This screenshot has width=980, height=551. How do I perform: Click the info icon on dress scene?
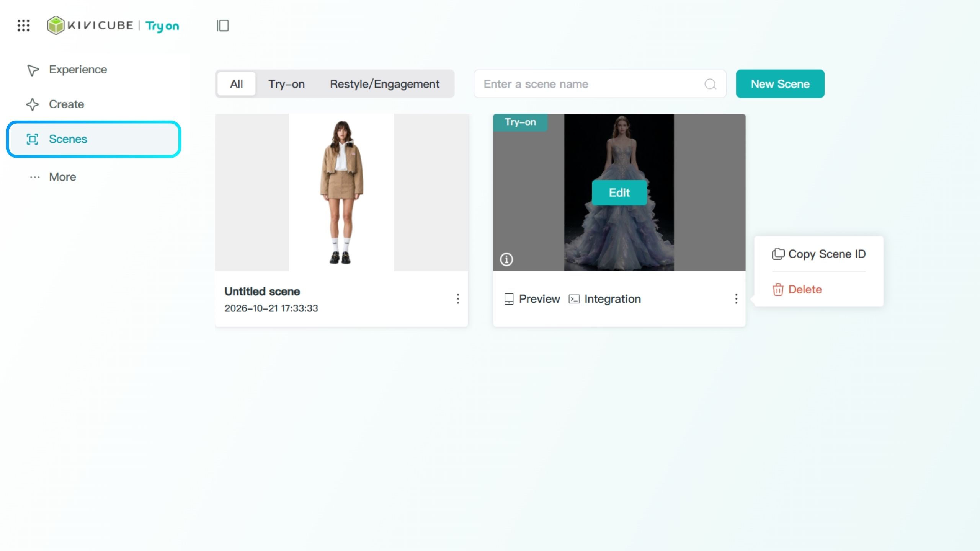(506, 259)
